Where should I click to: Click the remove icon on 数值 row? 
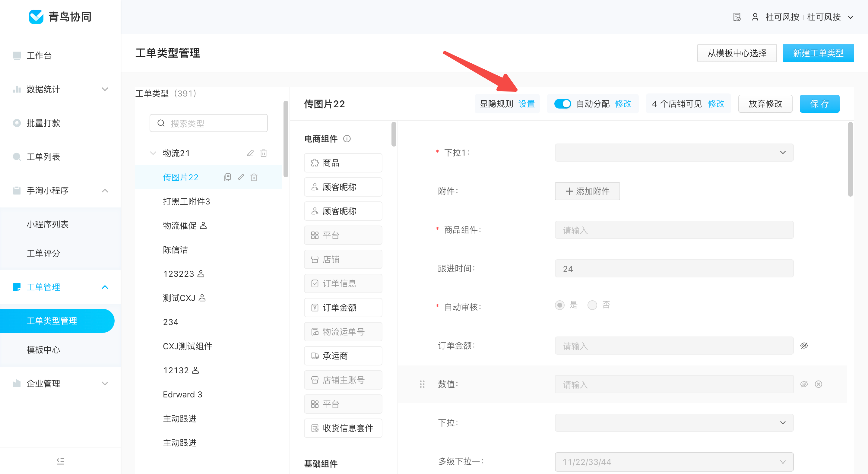[819, 384]
